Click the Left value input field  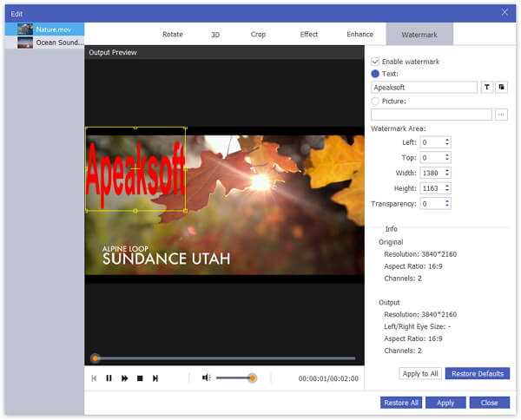[432, 142]
